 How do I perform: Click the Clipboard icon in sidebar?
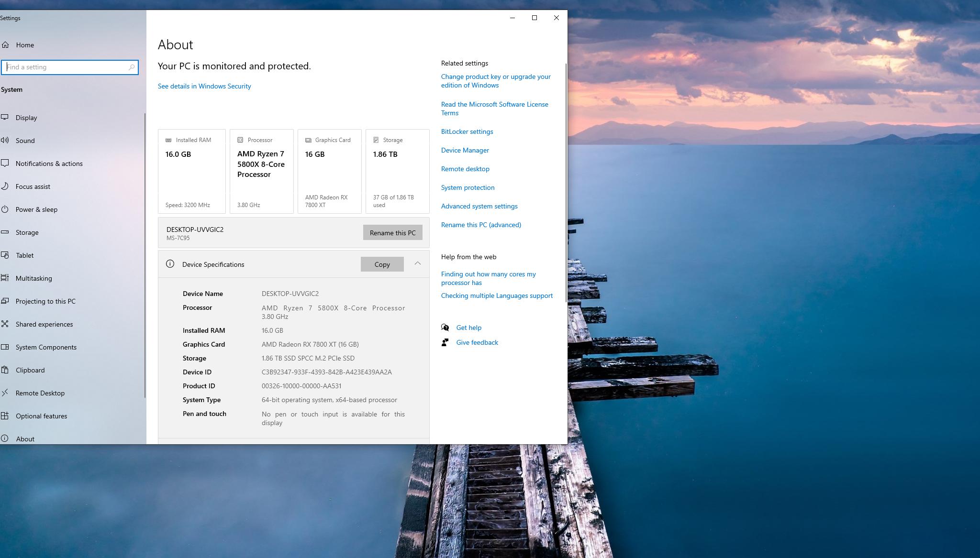tap(5, 370)
